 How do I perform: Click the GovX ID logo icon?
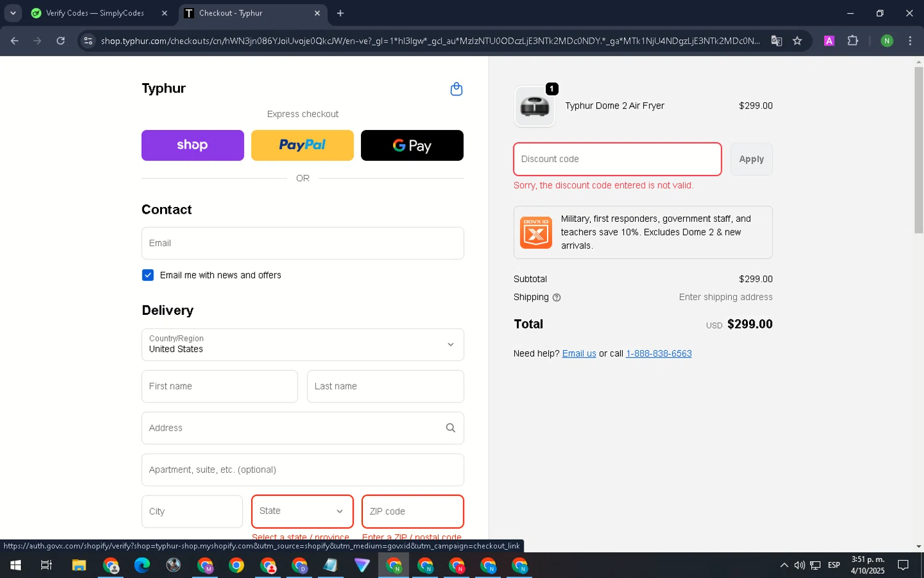536,232
